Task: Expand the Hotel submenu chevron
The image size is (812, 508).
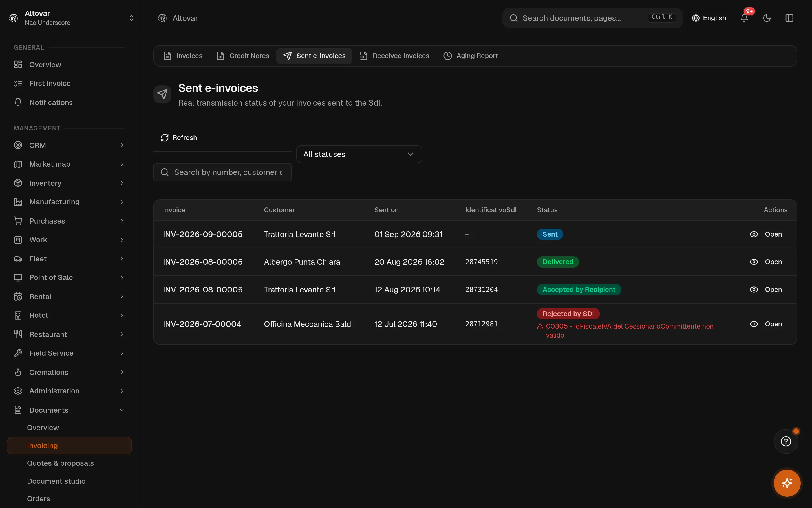Action: [122, 315]
